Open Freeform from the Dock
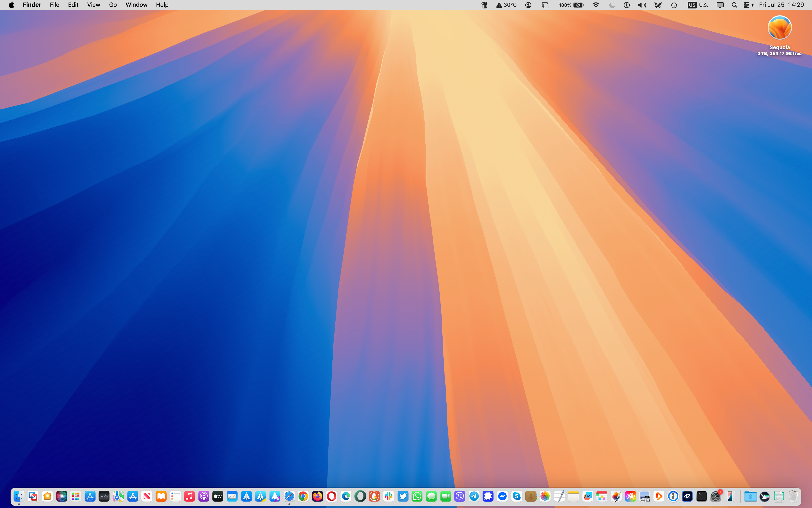Viewport: 812px width, 508px height. click(x=588, y=496)
